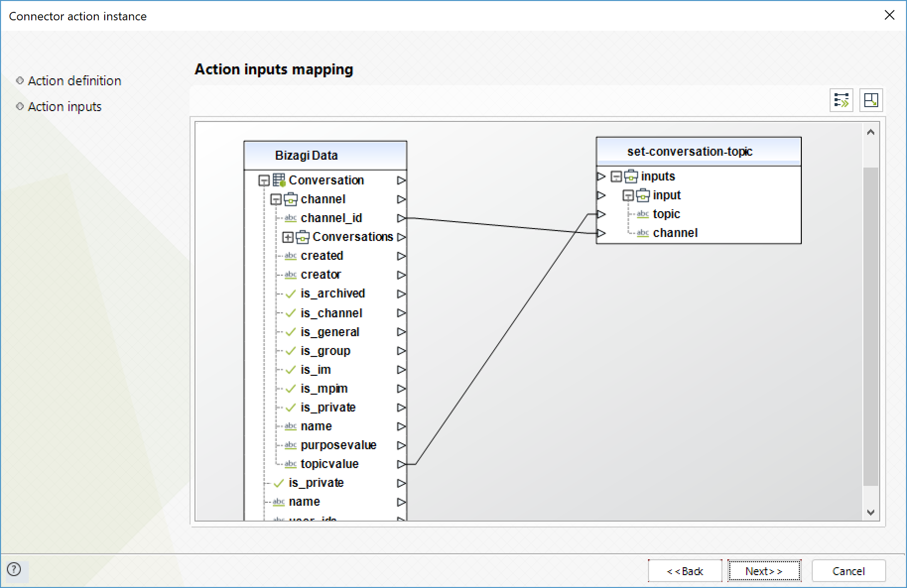
Task: Collapse the channel node in Bizagi Data
Action: pyautogui.click(x=276, y=199)
